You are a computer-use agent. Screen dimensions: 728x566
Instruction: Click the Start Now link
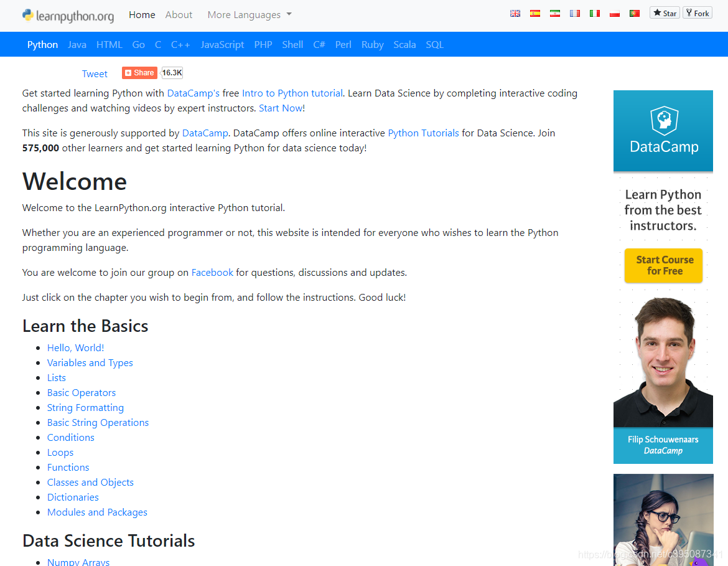pos(280,108)
